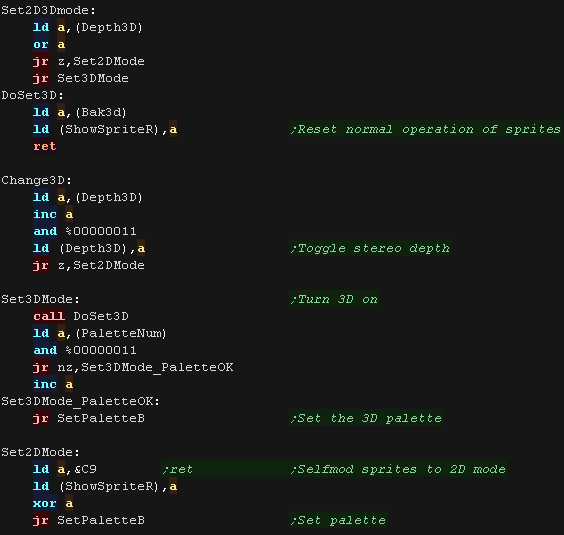Click the jr Set3DMode instruction
The image size is (564, 535).
[x=81, y=78]
